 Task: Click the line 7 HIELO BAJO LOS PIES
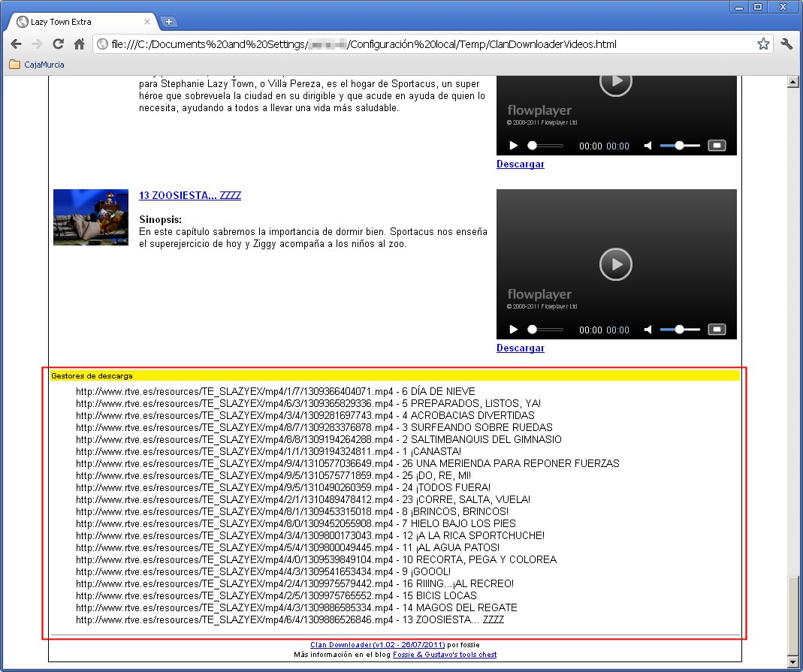pyautogui.click(x=296, y=523)
